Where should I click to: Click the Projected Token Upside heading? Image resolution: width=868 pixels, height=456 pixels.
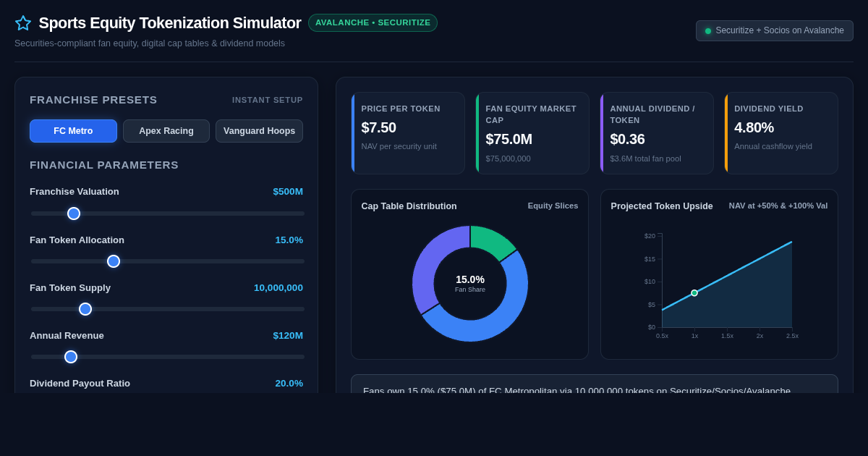pos(662,206)
